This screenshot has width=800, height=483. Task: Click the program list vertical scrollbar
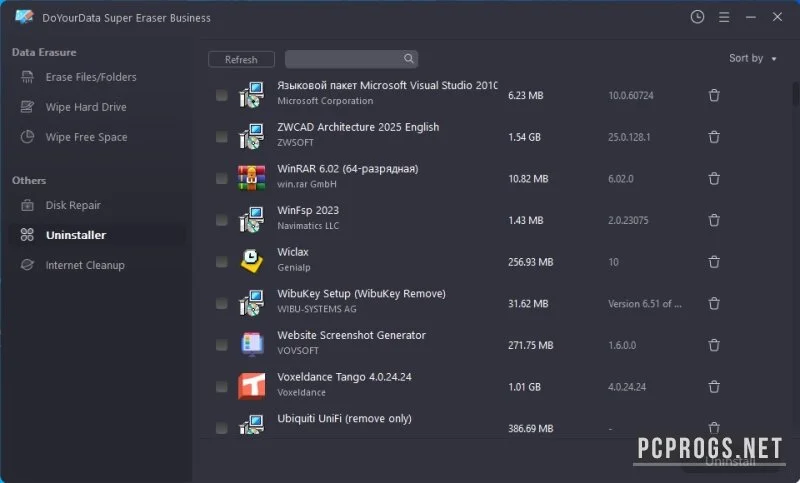click(x=795, y=93)
